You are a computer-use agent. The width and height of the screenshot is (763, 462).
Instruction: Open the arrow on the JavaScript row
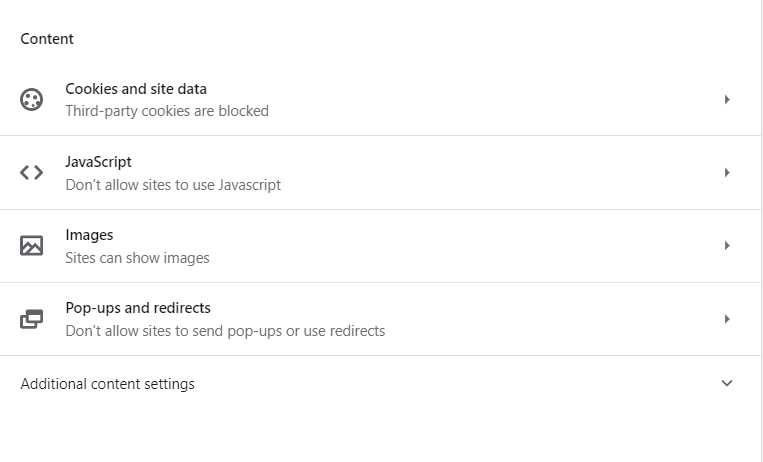[x=727, y=172]
